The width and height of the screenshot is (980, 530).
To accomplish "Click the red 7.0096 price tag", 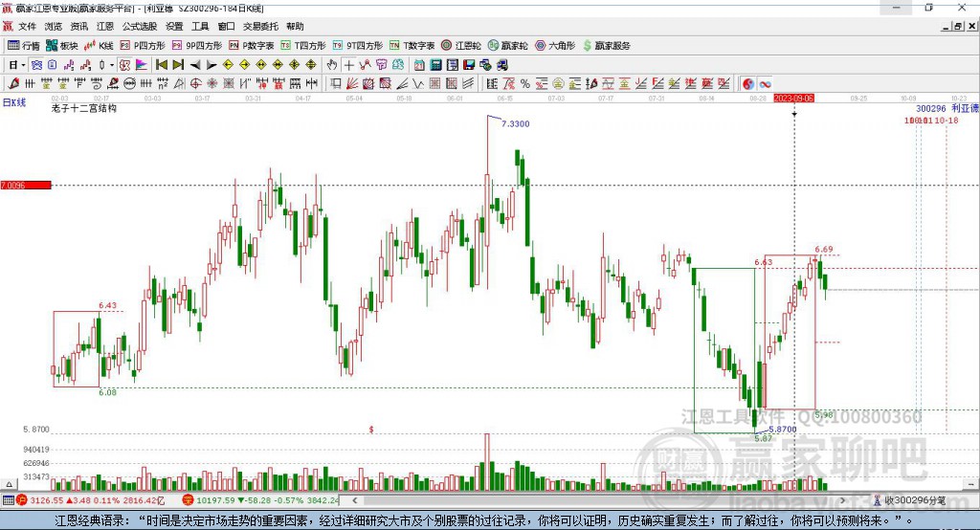I will 26,185.
